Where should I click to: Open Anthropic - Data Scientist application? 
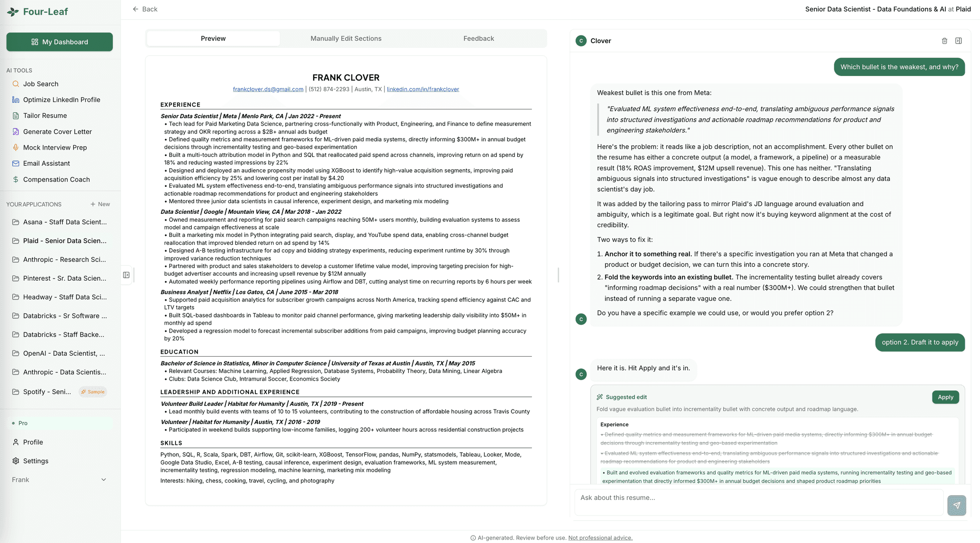tap(59, 372)
